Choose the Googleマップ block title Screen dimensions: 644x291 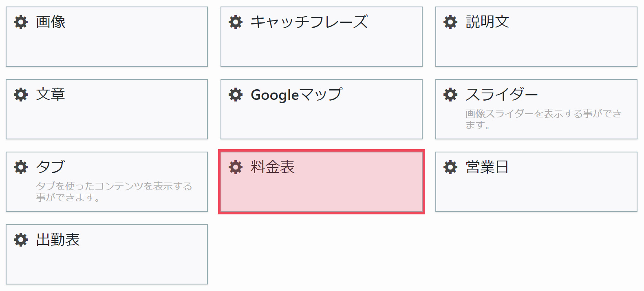tap(297, 95)
